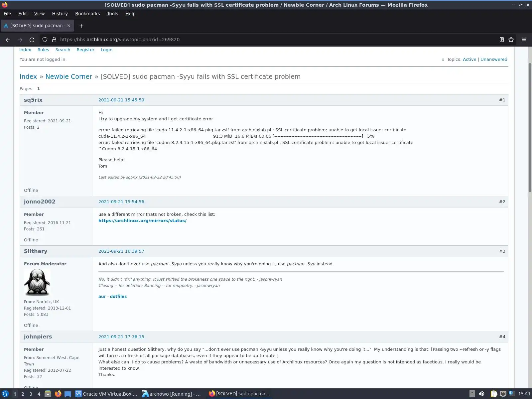Screen dimensions: 532x399
Task: Go back to the previous page
Action: point(8,40)
